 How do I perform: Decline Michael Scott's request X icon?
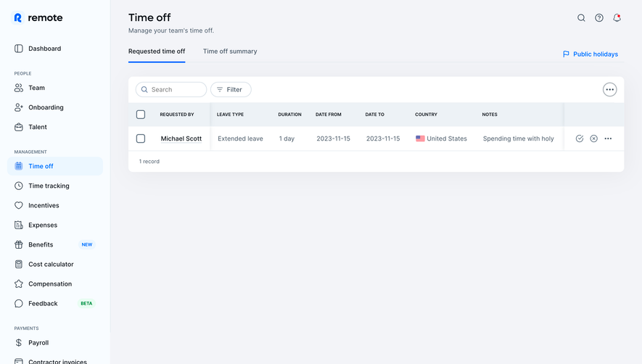(x=593, y=138)
